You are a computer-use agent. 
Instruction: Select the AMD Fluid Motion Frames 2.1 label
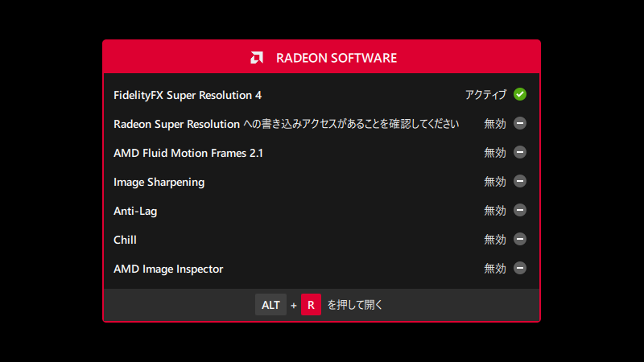188,153
